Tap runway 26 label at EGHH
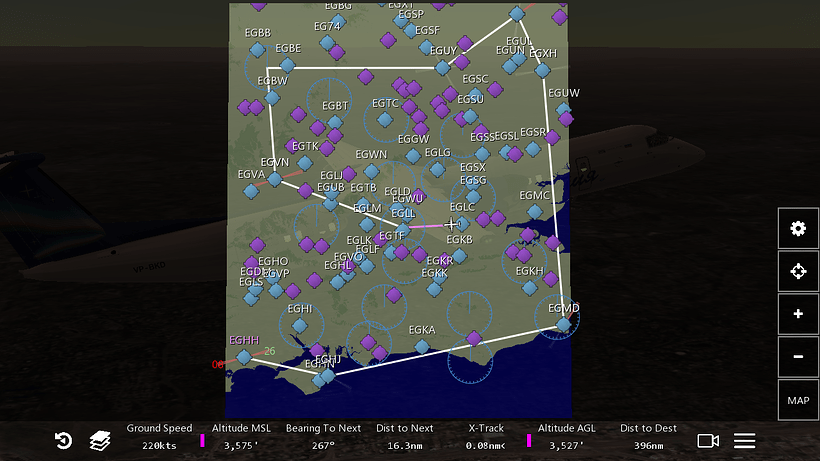Screen dimensions: 820x461 click(269, 351)
